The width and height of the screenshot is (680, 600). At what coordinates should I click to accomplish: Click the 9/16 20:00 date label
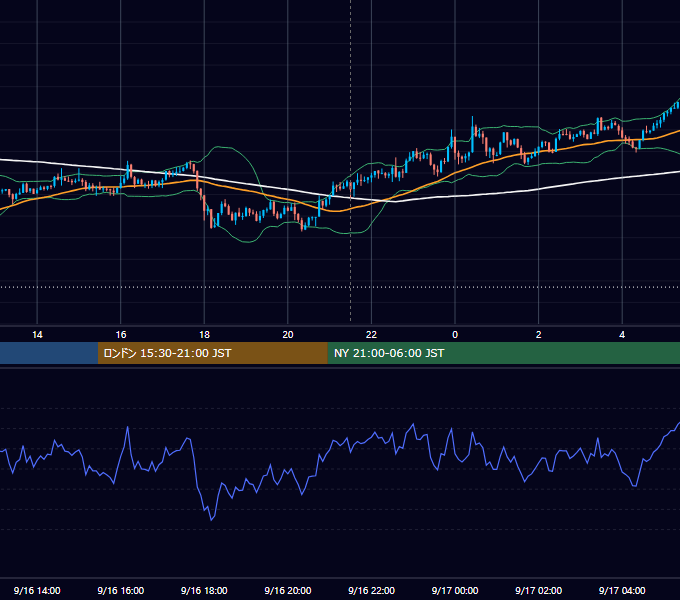click(288, 590)
